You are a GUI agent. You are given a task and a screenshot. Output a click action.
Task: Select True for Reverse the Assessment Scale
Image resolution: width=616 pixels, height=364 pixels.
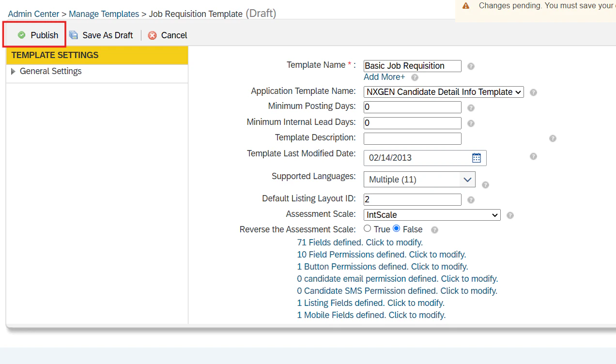point(368,228)
